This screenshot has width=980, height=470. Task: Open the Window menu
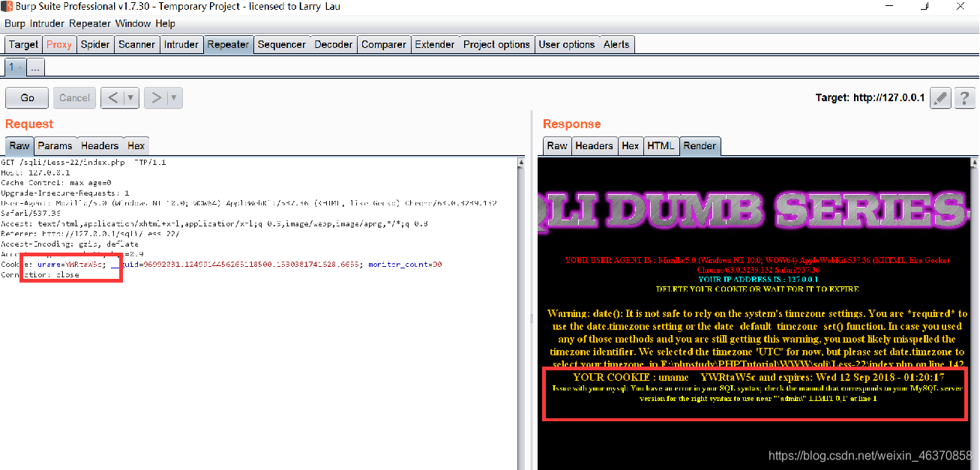pyautogui.click(x=133, y=23)
